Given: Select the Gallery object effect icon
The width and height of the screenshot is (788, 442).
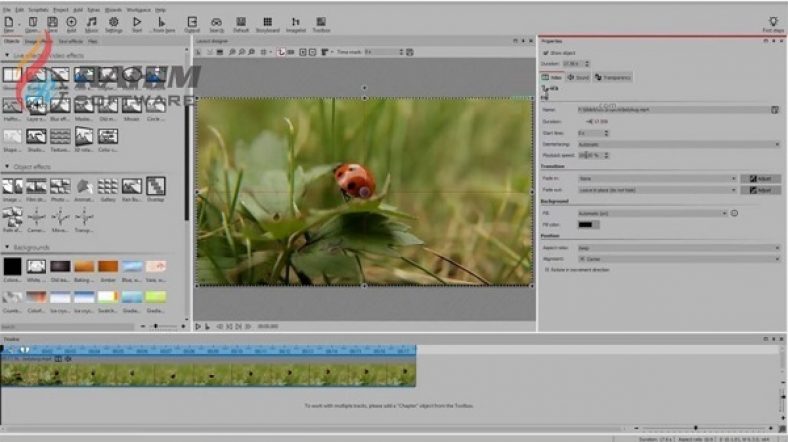Looking at the screenshot, I should tap(107, 186).
